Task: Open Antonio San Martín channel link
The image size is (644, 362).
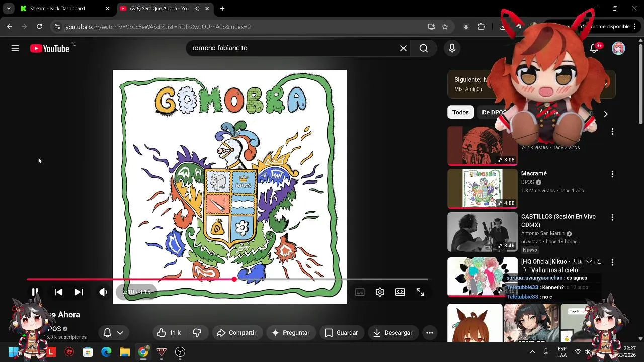Action: tap(543, 234)
